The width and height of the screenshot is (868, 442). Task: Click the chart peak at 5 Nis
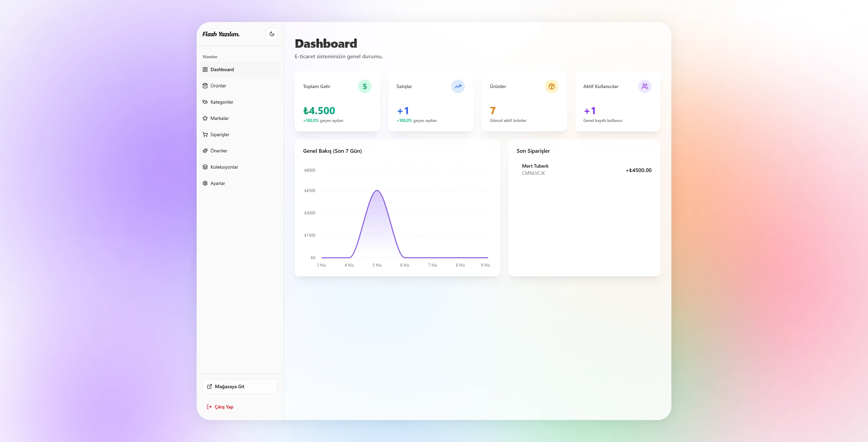pyautogui.click(x=377, y=191)
